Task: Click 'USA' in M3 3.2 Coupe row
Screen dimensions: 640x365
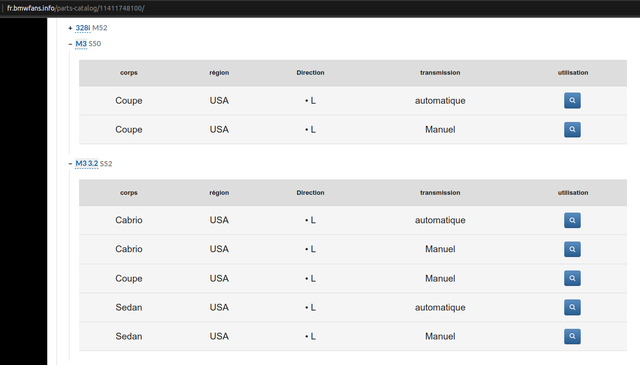Action: coord(219,278)
